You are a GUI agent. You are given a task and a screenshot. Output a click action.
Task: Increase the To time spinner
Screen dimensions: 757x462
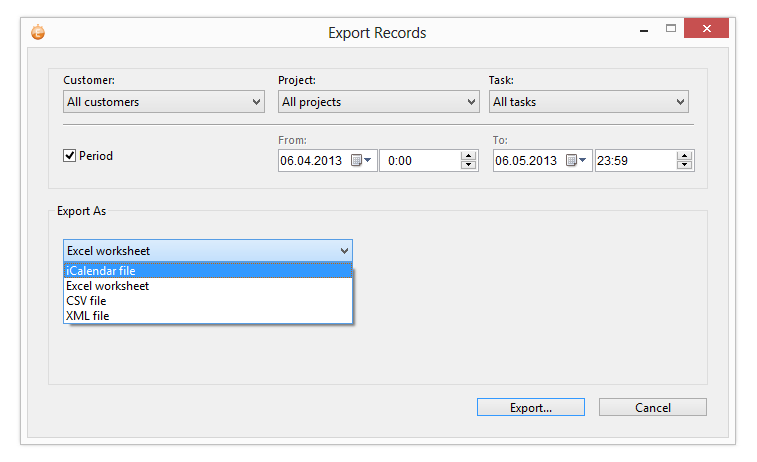[684, 155]
